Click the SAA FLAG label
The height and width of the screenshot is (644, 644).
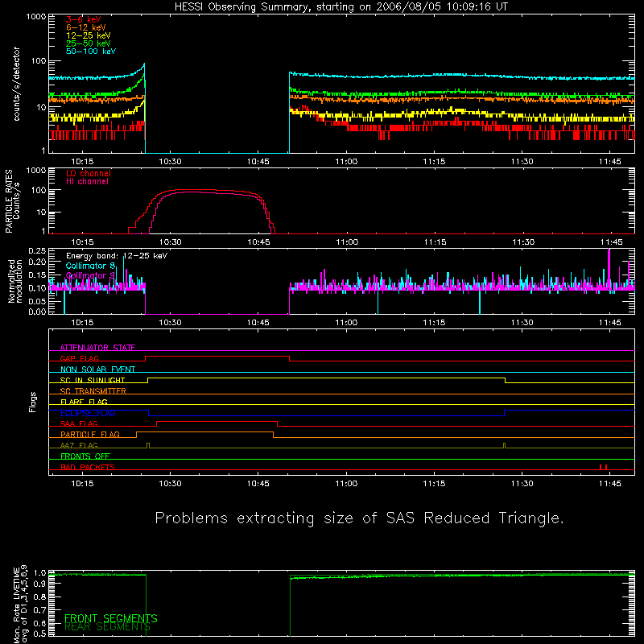(79, 423)
